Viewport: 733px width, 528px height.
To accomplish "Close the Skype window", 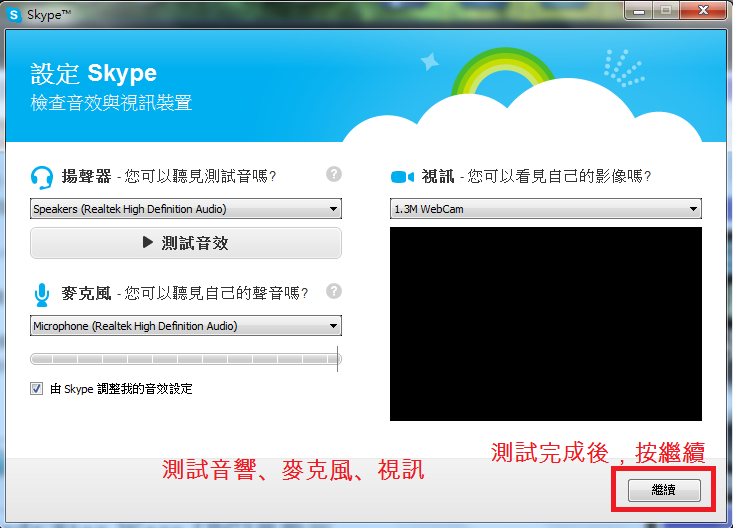I will click(703, 11).
